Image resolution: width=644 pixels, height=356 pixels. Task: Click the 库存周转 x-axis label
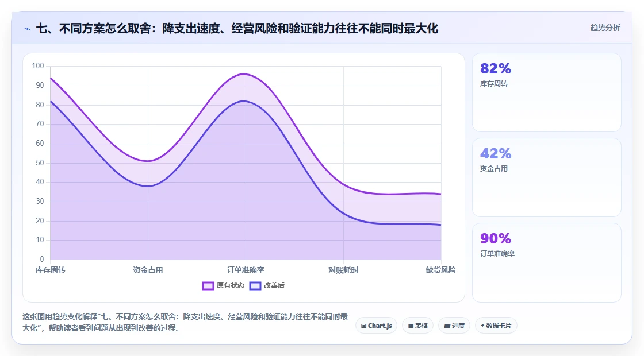click(x=50, y=270)
